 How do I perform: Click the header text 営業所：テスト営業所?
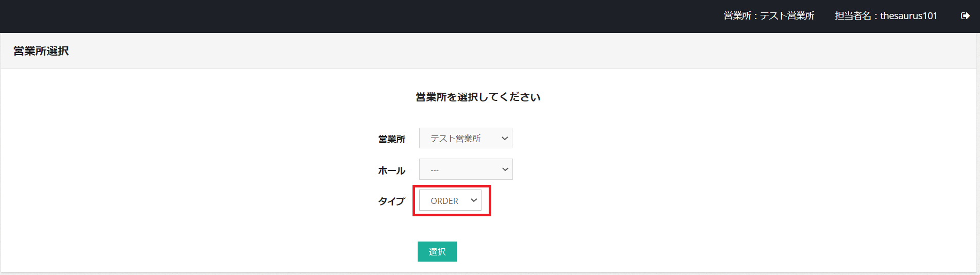(768, 16)
